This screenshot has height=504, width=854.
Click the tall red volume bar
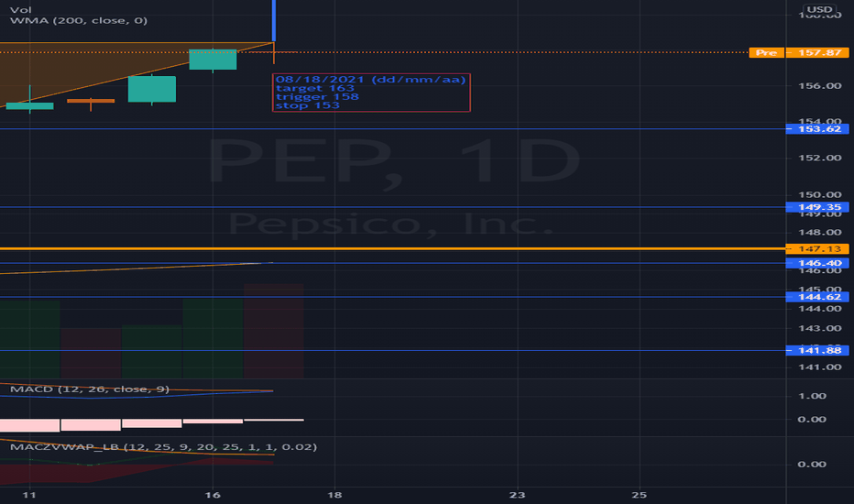pyautogui.click(x=274, y=331)
